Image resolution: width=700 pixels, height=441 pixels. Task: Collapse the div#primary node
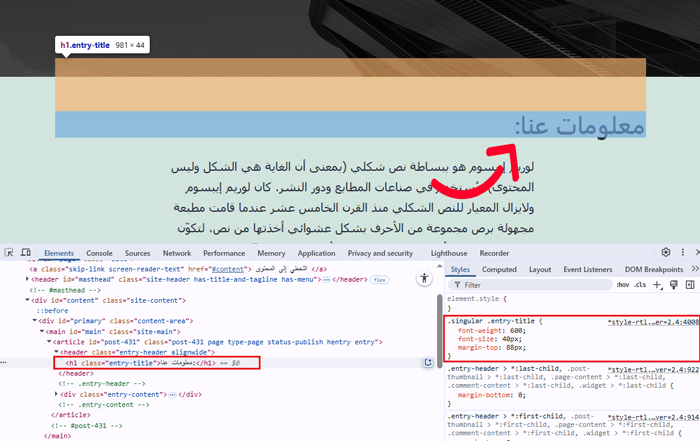pyautogui.click(x=34, y=321)
